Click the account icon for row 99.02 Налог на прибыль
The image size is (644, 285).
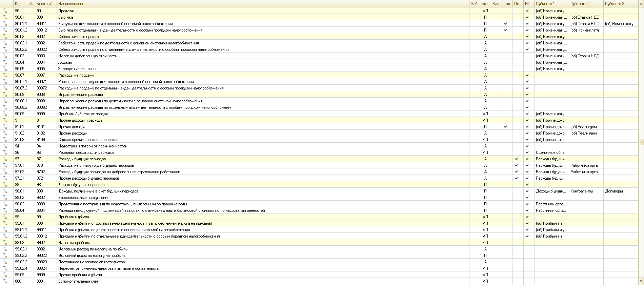[5, 243]
